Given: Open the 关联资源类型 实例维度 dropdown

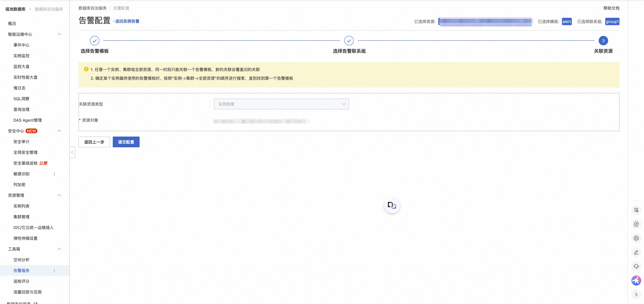Looking at the screenshot, I should click(x=281, y=104).
